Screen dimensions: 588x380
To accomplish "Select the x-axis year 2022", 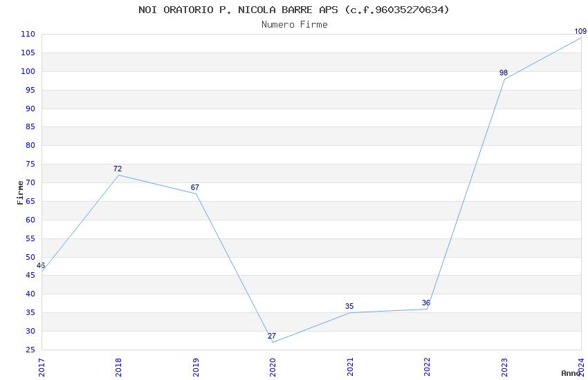I will [427, 368].
